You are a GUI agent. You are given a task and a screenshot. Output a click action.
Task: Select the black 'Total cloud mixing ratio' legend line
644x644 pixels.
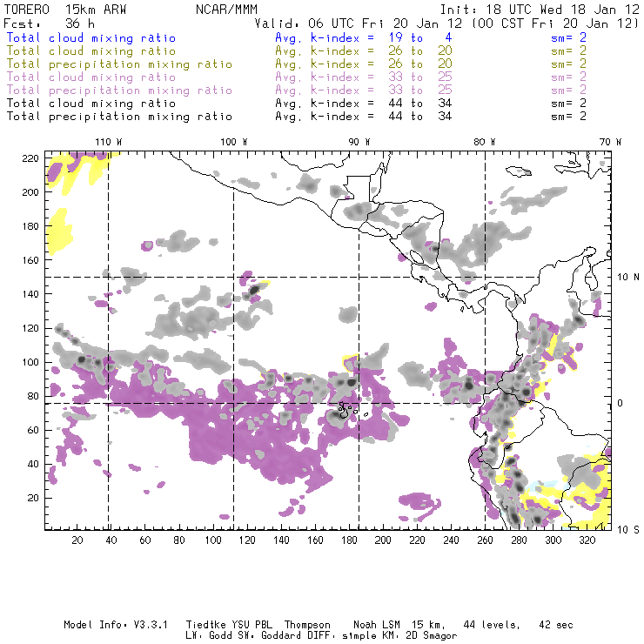[x=91, y=104]
